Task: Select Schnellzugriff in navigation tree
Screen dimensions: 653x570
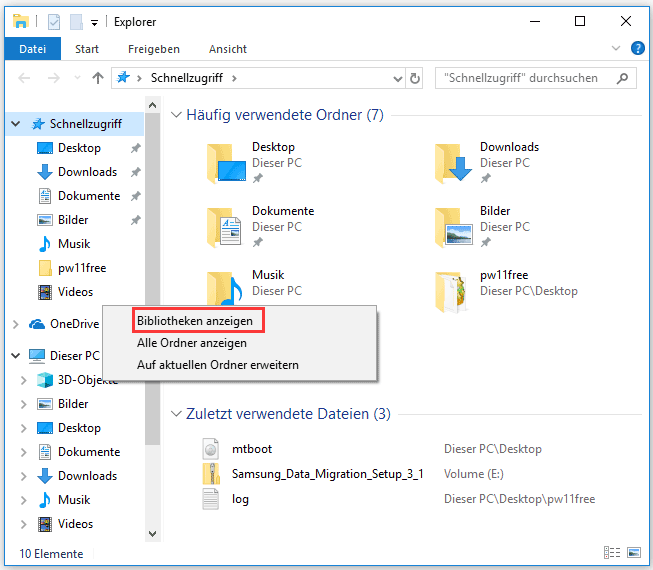Action: (85, 124)
